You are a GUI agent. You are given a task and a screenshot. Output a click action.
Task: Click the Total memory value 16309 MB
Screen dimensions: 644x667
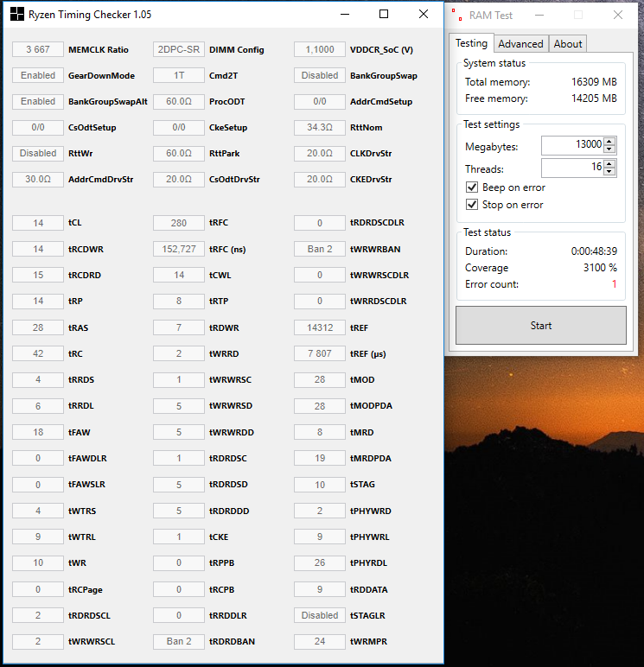click(594, 82)
